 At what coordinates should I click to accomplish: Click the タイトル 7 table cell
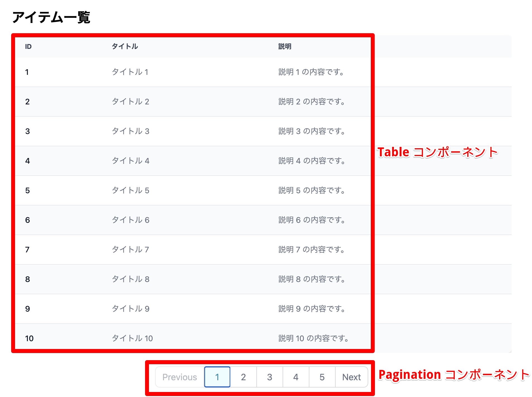coord(130,250)
